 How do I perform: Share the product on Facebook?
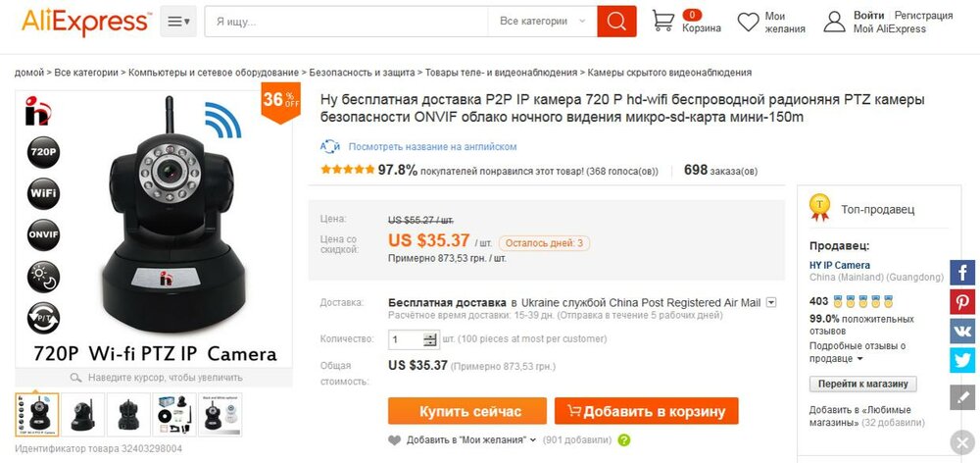coord(962,273)
